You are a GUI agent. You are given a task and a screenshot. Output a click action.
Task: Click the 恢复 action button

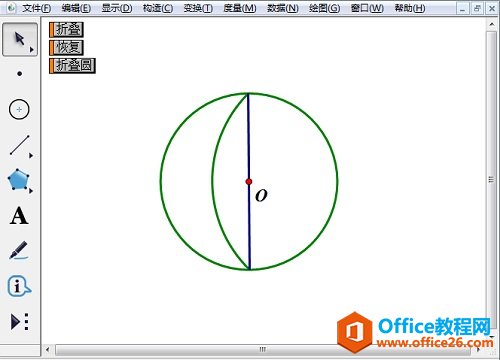[66, 47]
